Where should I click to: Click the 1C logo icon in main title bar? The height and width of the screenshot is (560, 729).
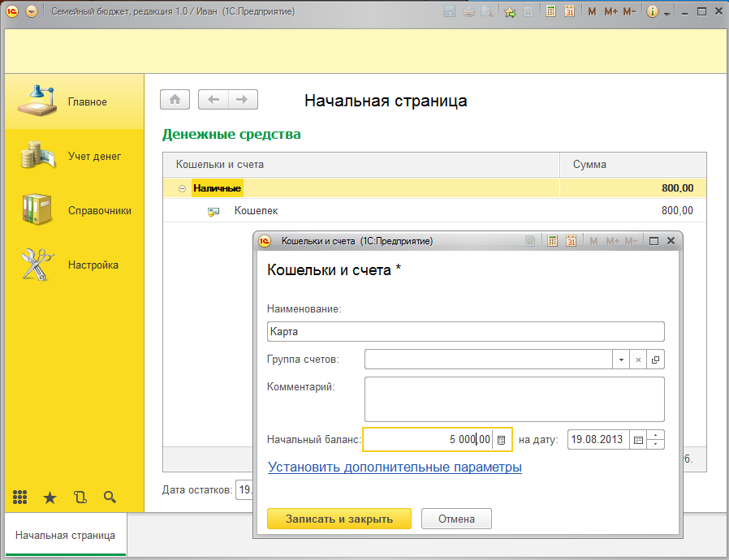(12, 11)
